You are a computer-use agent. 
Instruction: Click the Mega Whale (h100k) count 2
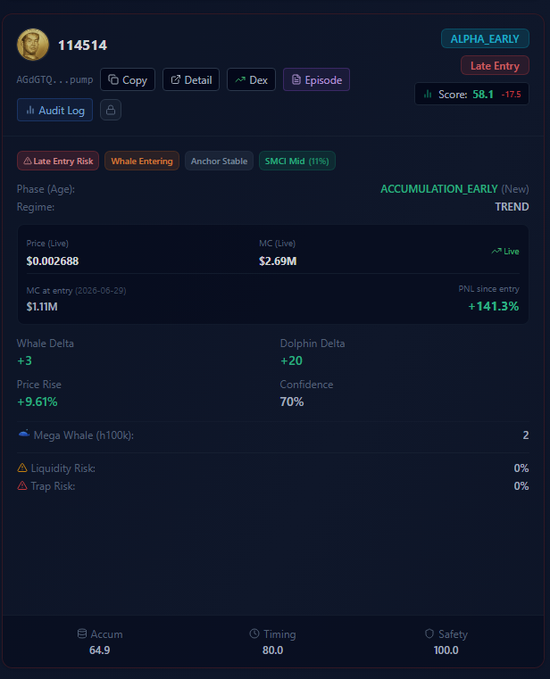coord(526,435)
